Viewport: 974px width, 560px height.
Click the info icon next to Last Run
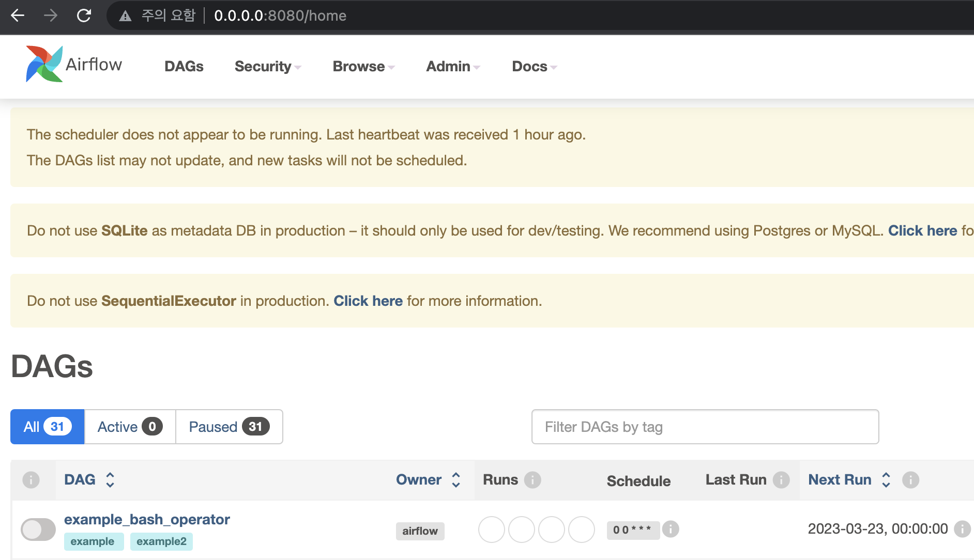pos(781,480)
